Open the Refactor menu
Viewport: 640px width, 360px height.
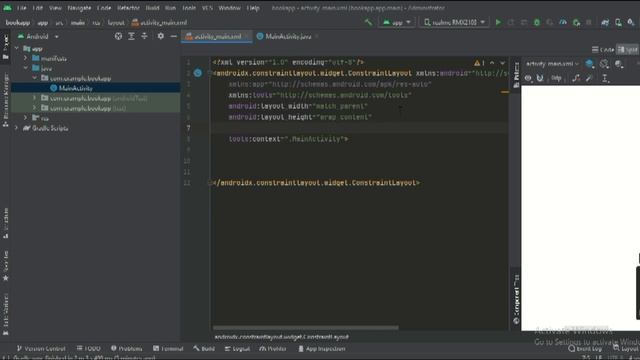(x=128, y=8)
